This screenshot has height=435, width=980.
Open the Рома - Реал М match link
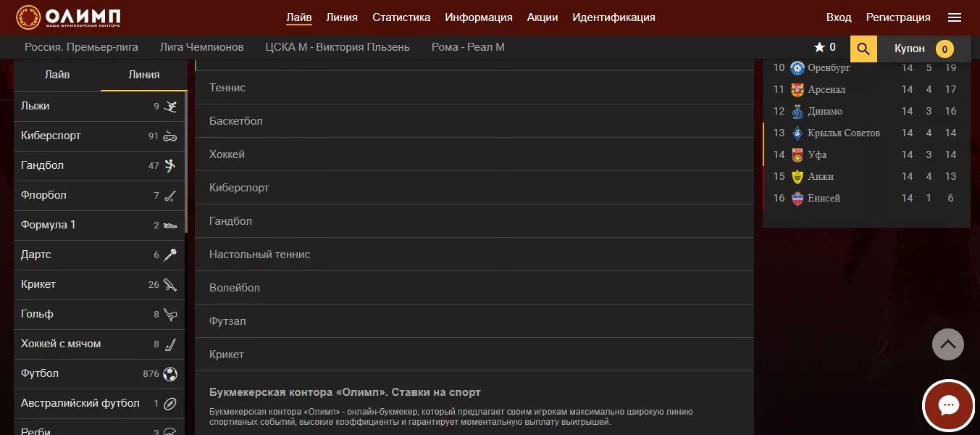coord(468,47)
